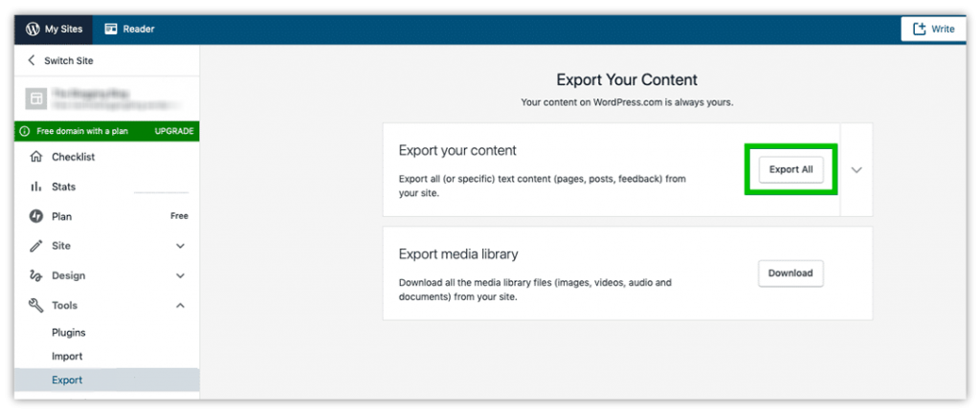Click the Download media library button
This screenshot has width=980, height=414.
[791, 273]
